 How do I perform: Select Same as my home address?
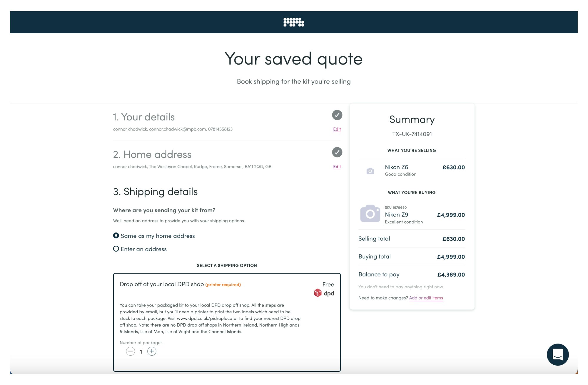tap(116, 236)
